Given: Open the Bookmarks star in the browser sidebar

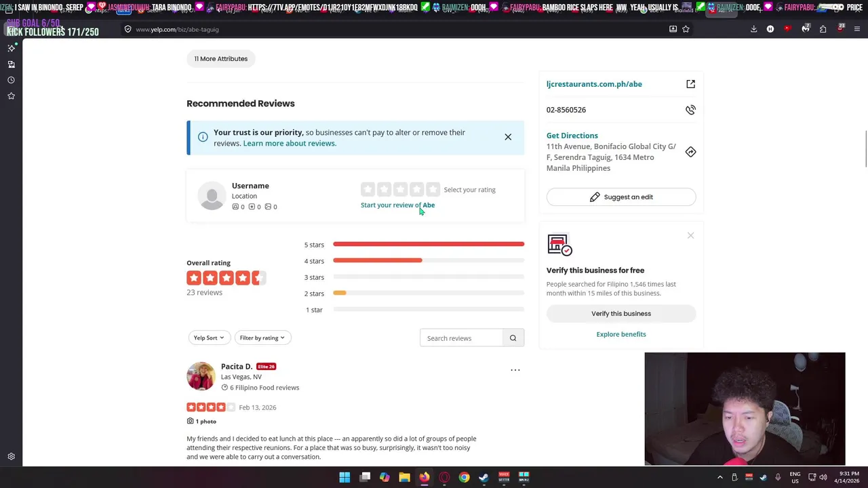Looking at the screenshot, I should pyautogui.click(x=12, y=96).
